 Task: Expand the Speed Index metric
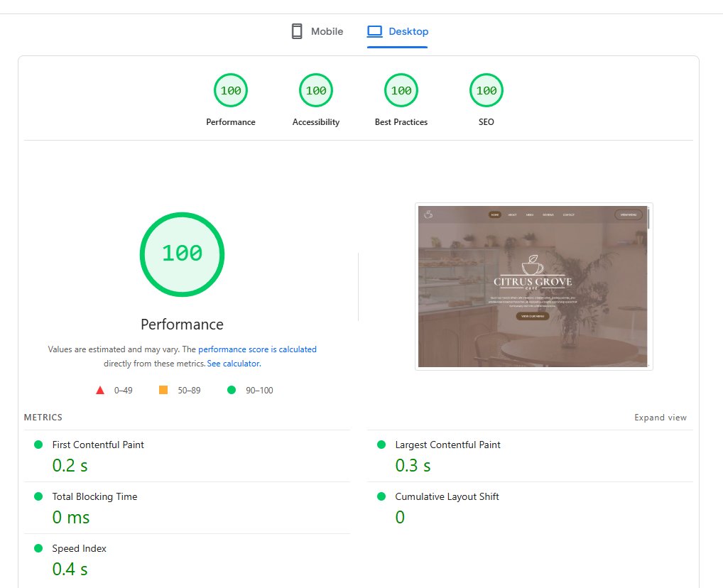(x=79, y=548)
